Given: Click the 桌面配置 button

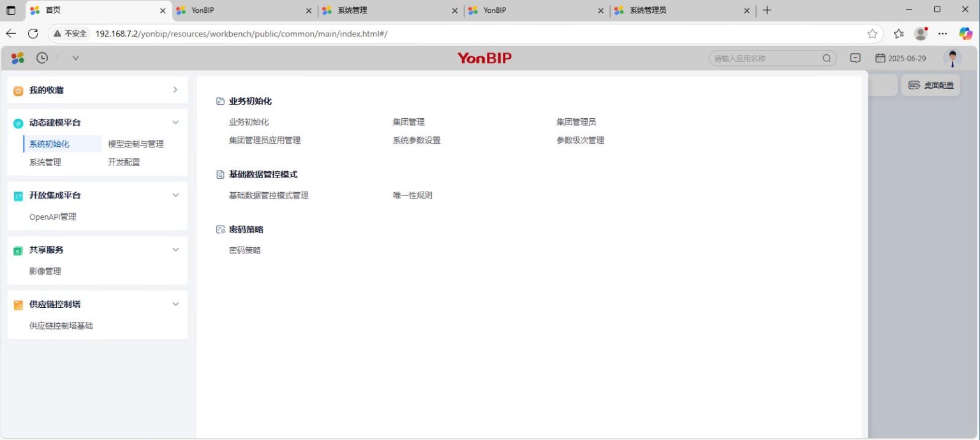Looking at the screenshot, I should [930, 85].
